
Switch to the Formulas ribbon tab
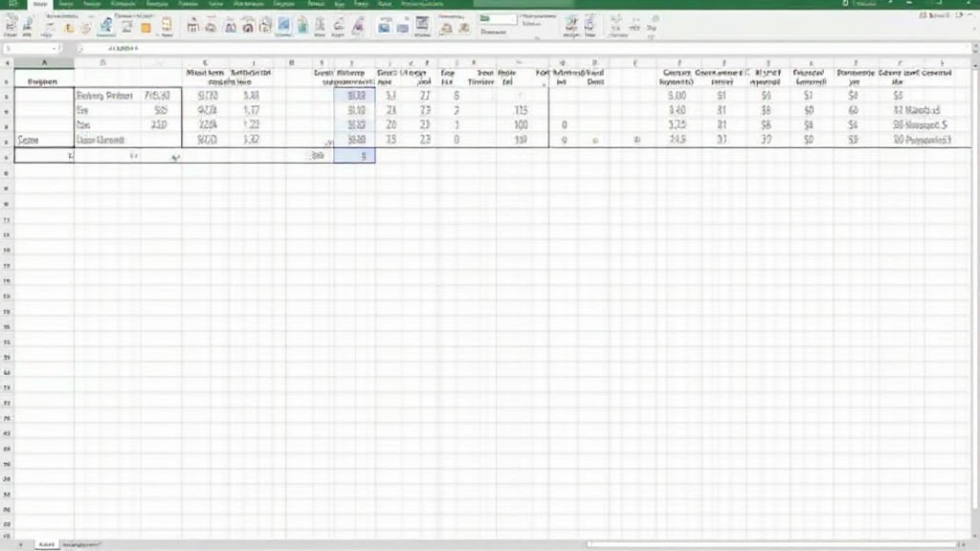pos(121,4)
